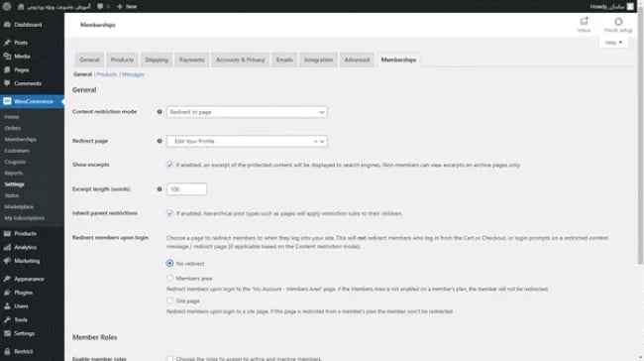Open Memberships under WooCommerce menu
Image resolution: width=644 pixels, height=361 pixels.
click(x=20, y=140)
